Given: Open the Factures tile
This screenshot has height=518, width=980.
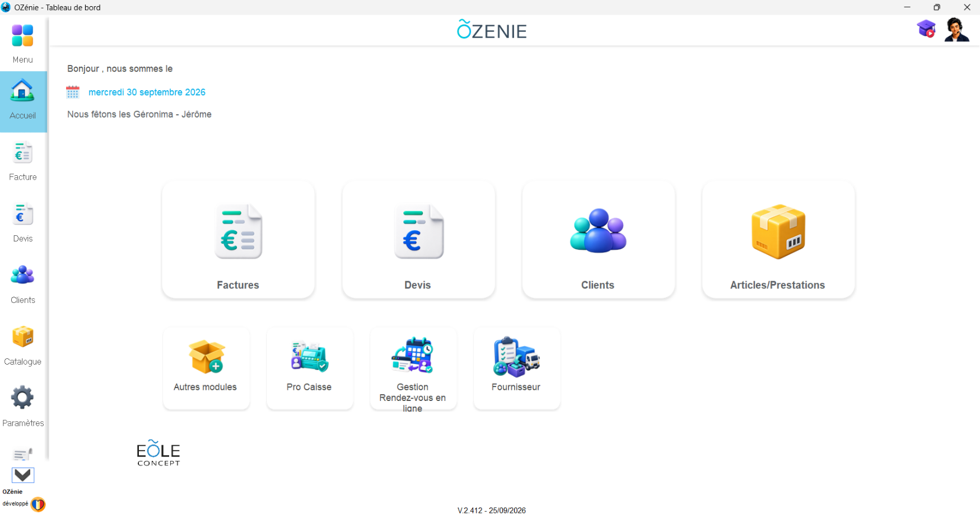Looking at the screenshot, I should 238,240.
